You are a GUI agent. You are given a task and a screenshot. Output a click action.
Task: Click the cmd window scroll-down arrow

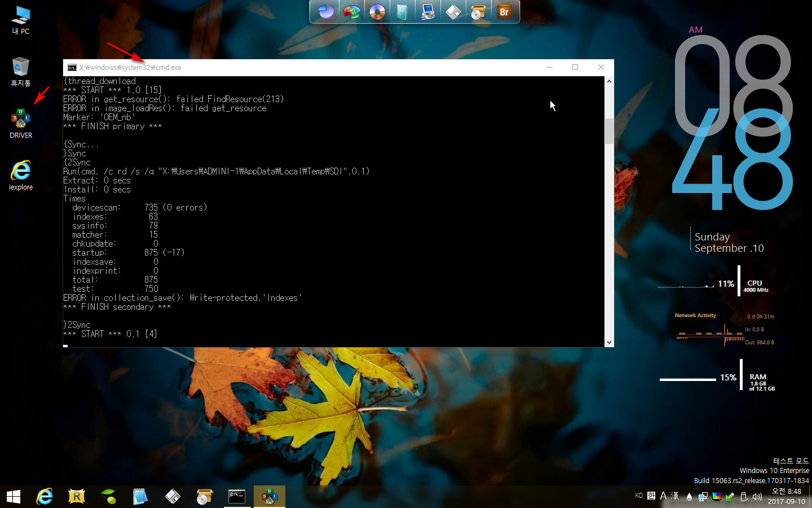pyautogui.click(x=609, y=342)
